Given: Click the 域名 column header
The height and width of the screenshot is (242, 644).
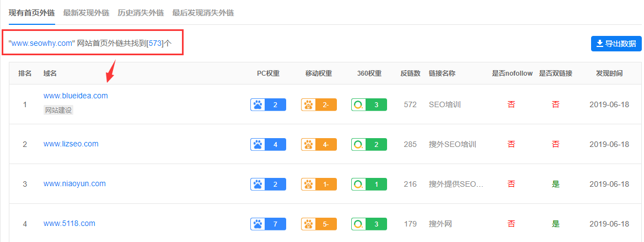Looking at the screenshot, I should (x=50, y=73).
